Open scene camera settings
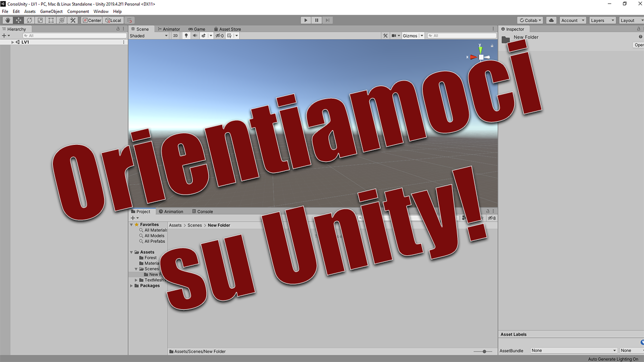Viewport: 644px width, 362px height. (x=395, y=36)
